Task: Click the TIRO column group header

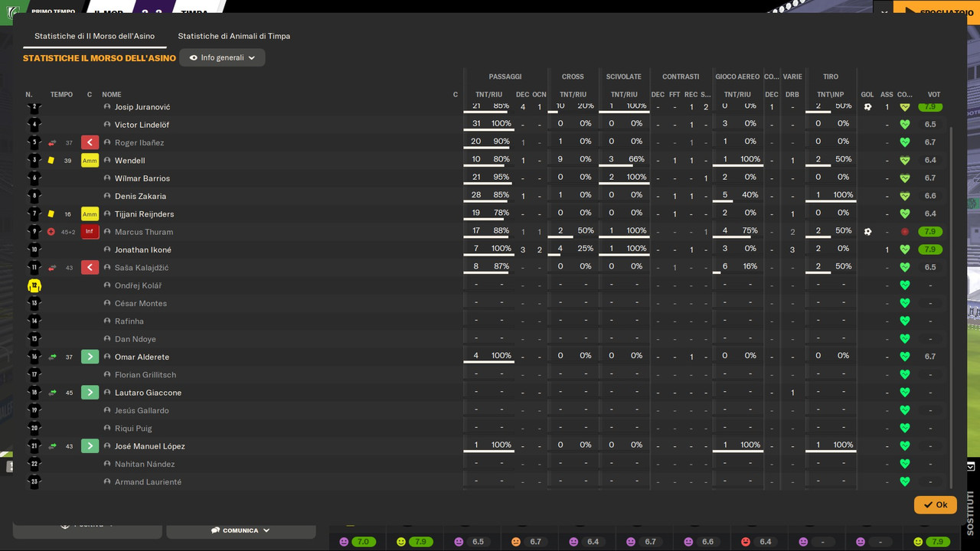Action: click(831, 77)
